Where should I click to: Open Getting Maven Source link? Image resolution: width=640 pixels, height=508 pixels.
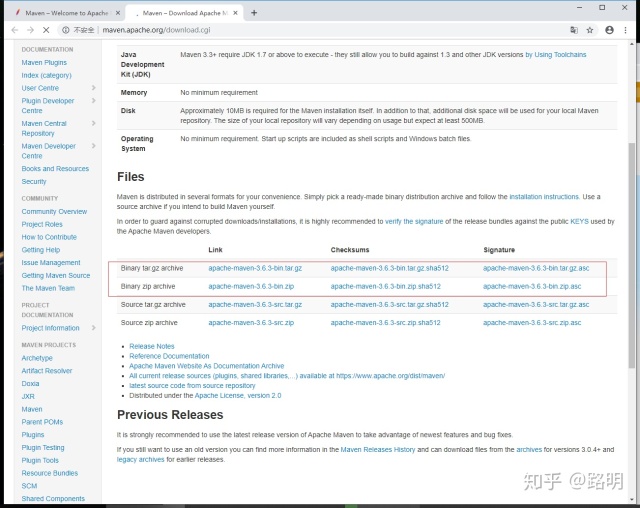click(x=56, y=275)
